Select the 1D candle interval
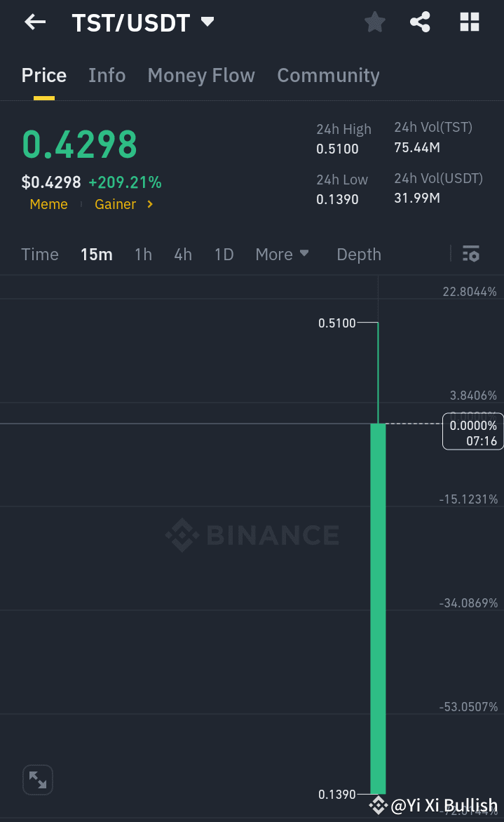 (224, 254)
